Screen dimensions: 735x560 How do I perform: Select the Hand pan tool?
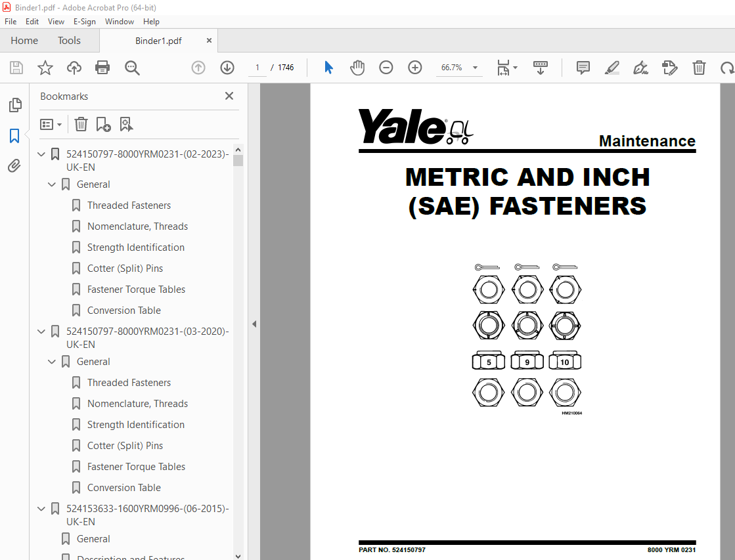357,68
